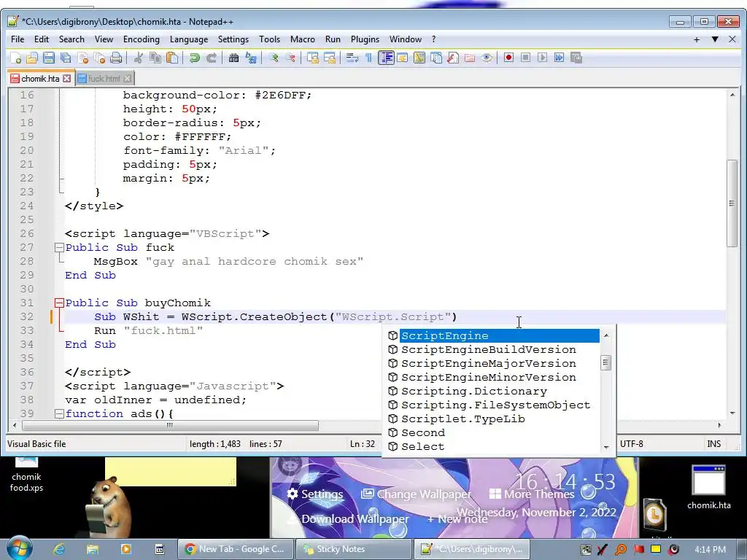747x560 pixels.
Task: Click the Save All toolbar icon
Action: coord(66,58)
